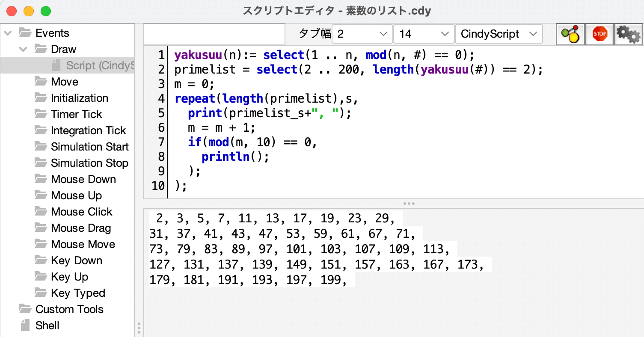Click the Mouse Move folder icon
Image resolution: width=644 pixels, height=337 pixels.
[x=41, y=244]
